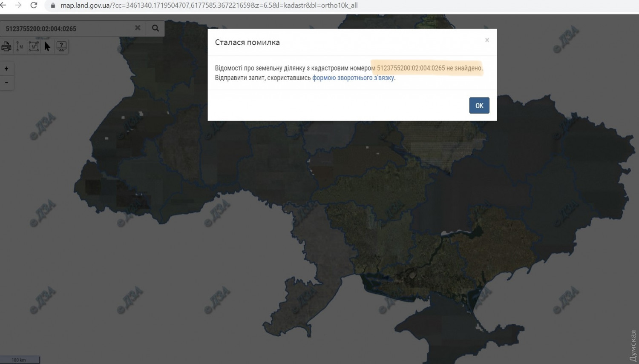Click the magnifier search button
Viewport: 639px width, 364px height.
[155, 28]
